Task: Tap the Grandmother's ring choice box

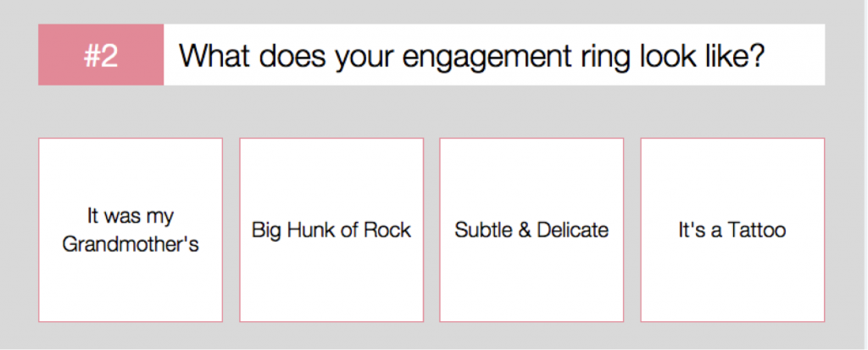Action: click(131, 230)
